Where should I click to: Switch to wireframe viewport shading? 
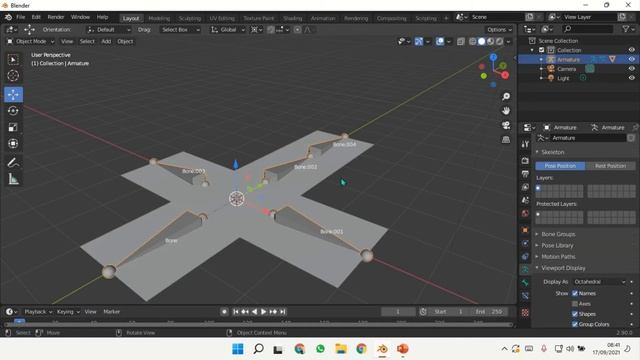click(x=473, y=41)
